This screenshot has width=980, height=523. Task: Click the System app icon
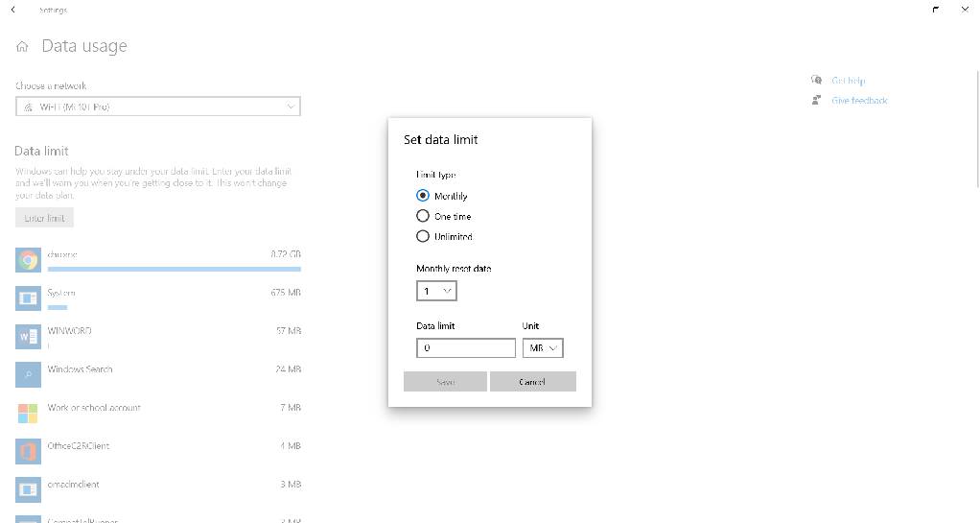28,297
